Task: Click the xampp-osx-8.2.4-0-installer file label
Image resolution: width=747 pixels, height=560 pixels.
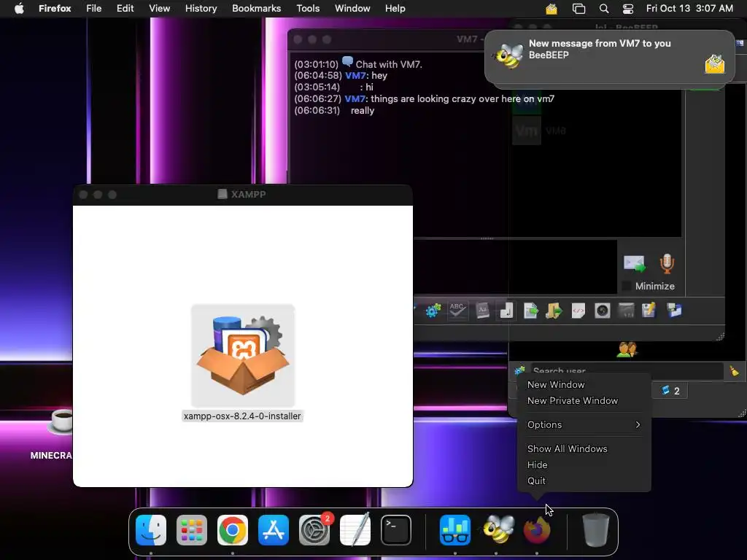Action: coord(242,416)
